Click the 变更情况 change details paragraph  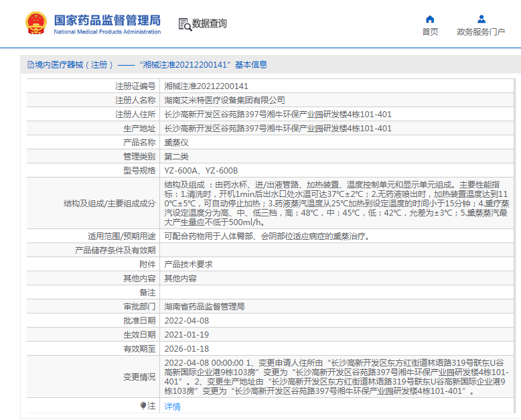click(x=337, y=377)
